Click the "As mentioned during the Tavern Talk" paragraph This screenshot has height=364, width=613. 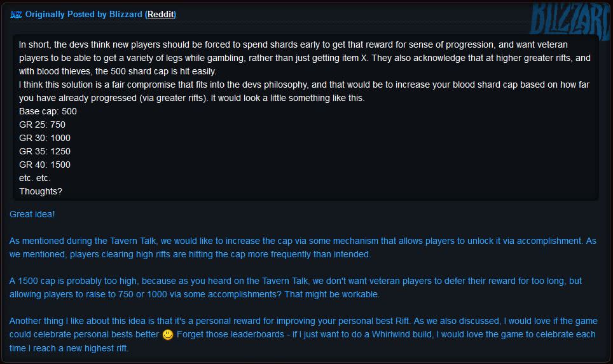coord(303,248)
